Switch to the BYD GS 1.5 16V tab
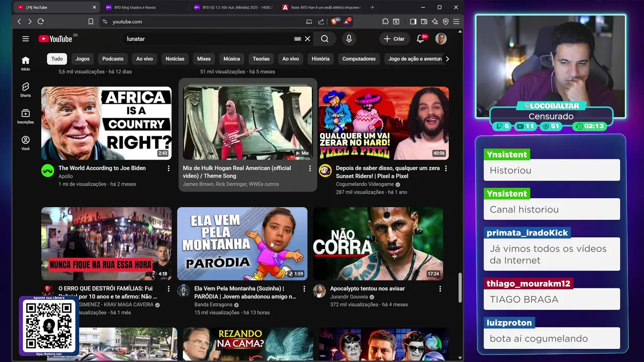 coord(233,7)
